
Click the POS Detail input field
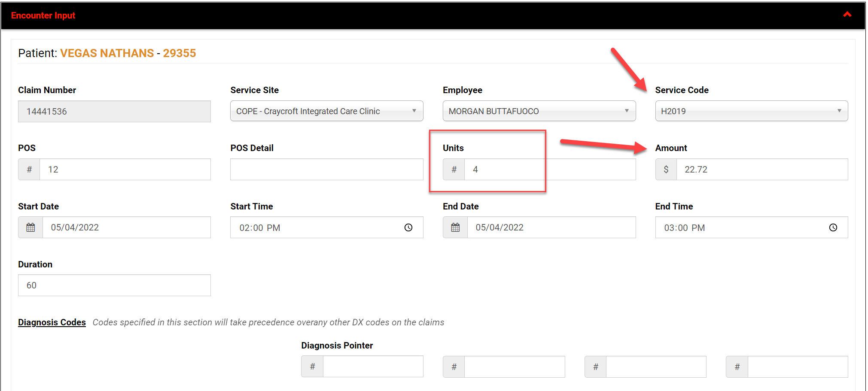tap(326, 170)
